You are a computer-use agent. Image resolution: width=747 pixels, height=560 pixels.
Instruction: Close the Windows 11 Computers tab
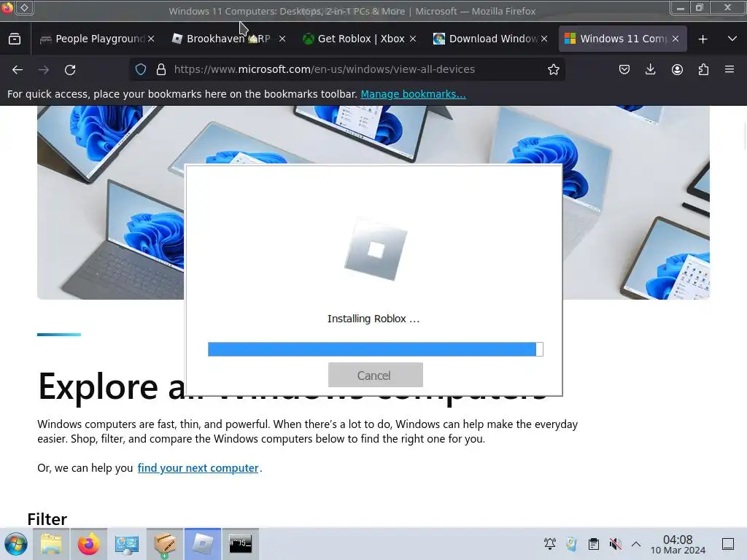point(676,39)
